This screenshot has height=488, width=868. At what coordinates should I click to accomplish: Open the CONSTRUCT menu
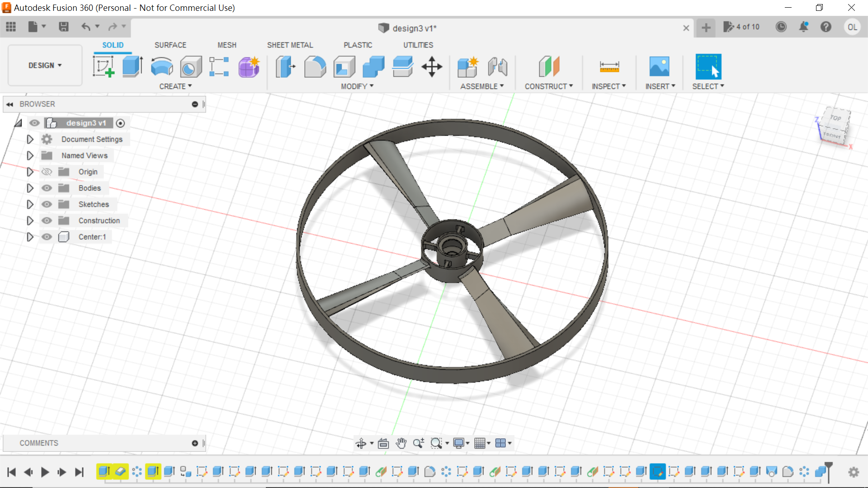tap(548, 86)
